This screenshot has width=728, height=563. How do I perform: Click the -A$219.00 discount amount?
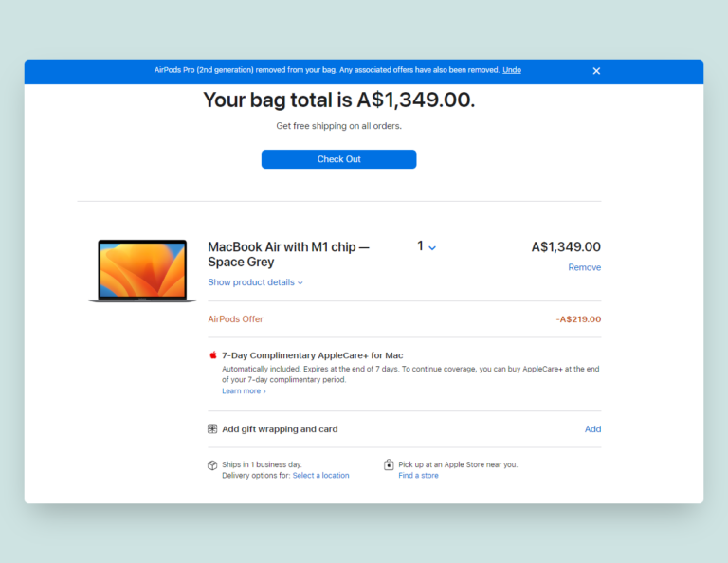578,318
